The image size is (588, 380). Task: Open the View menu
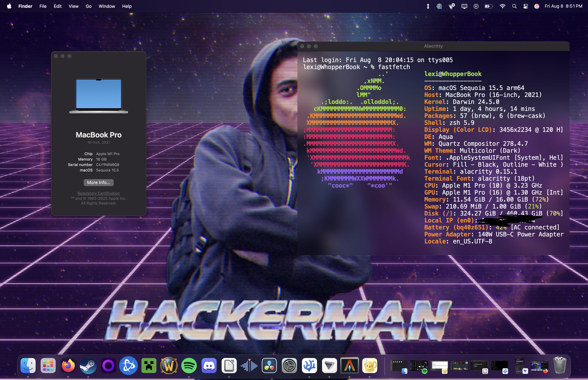tap(73, 6)
